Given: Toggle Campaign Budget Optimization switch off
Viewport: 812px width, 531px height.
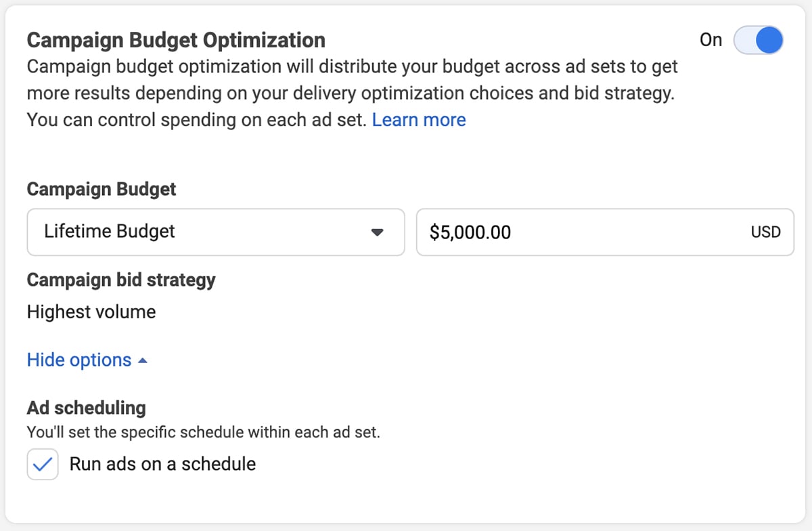Looking at the screenshot, I should pyautogui.click(x=759, y=40).
